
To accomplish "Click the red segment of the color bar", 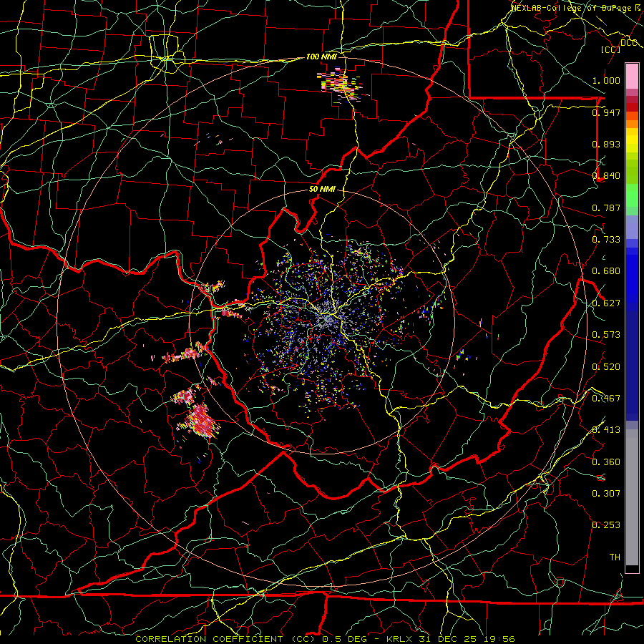I will click(632, 107).
